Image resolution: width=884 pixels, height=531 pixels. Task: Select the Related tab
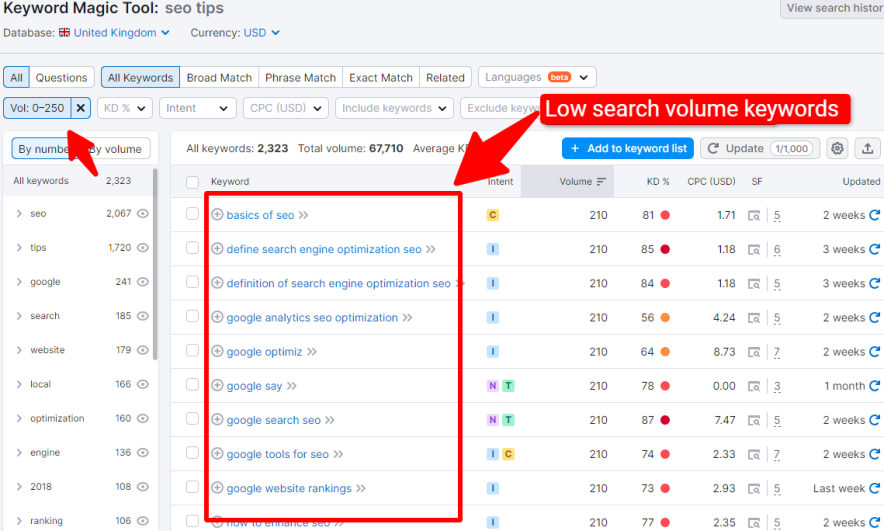[x=445, y=77]
